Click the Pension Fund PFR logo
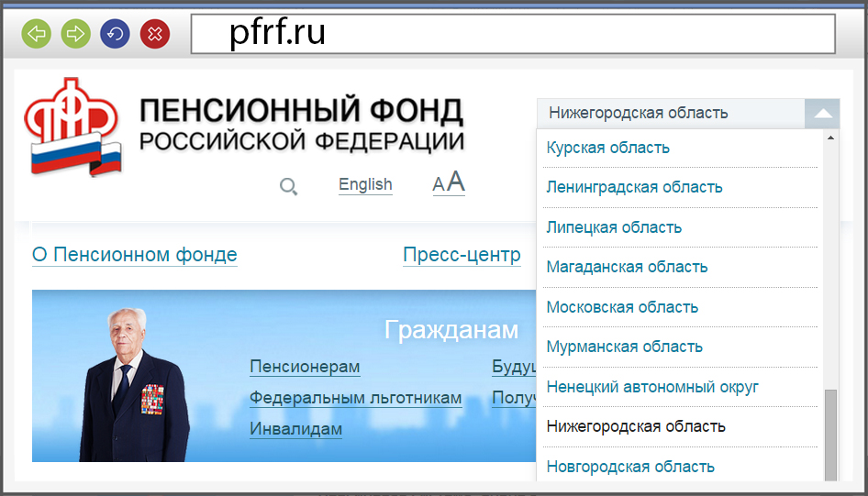The height and width of the screenshot is (496, 868). click(x=72, y=127)
